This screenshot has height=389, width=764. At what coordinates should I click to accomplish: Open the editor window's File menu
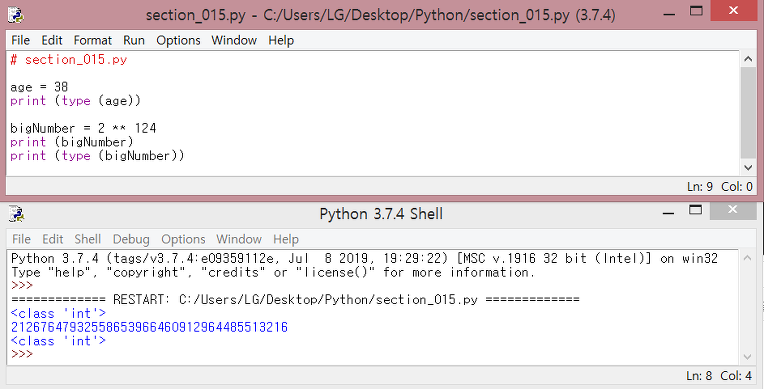(20, 40)
